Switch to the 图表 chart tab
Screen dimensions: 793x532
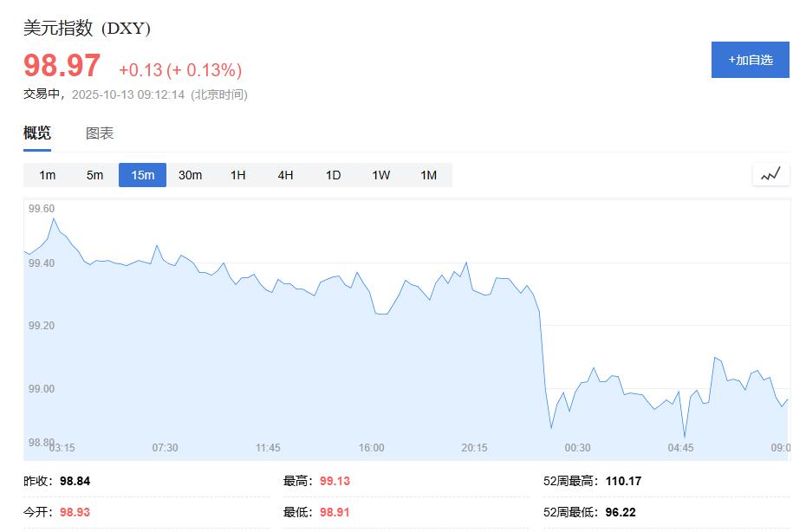coord(98,133)
